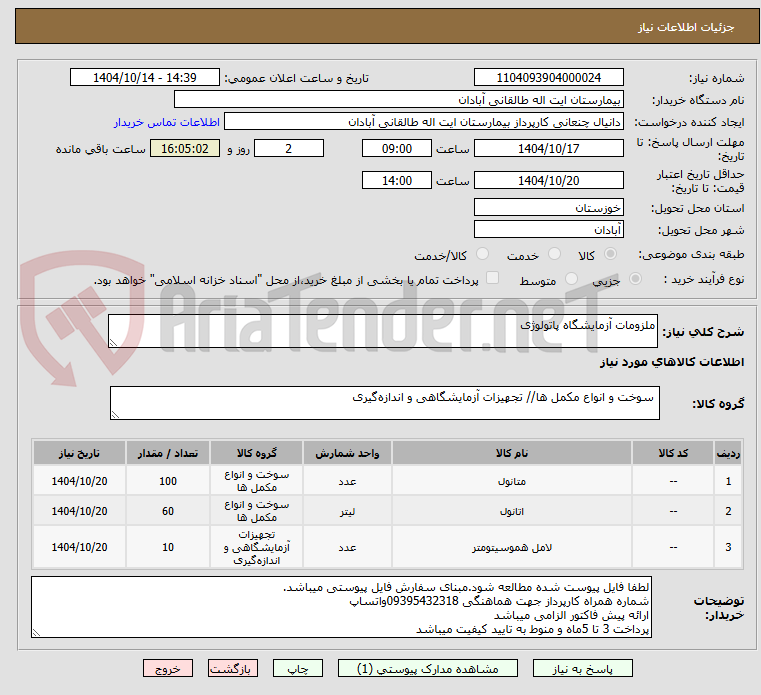This screenshot has width=761, height=695.
Task: Select the کالا/خدمت radio button
Action: tap(482, 254)
